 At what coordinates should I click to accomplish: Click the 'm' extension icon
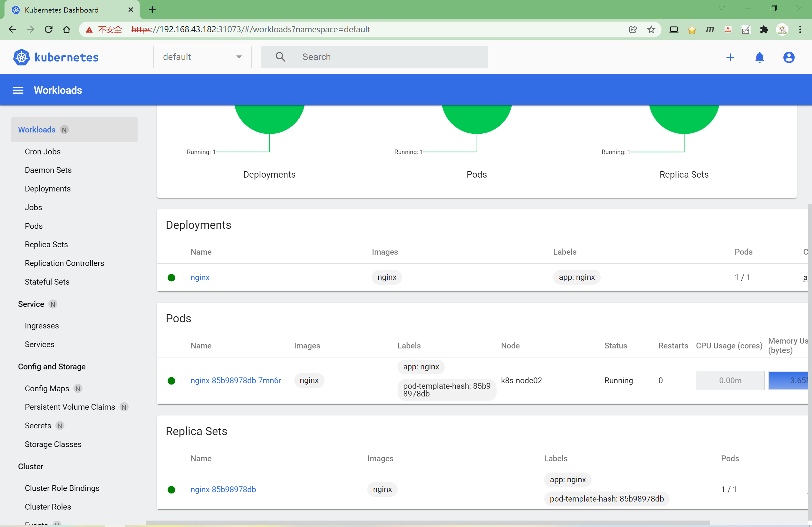coord(710,29)
